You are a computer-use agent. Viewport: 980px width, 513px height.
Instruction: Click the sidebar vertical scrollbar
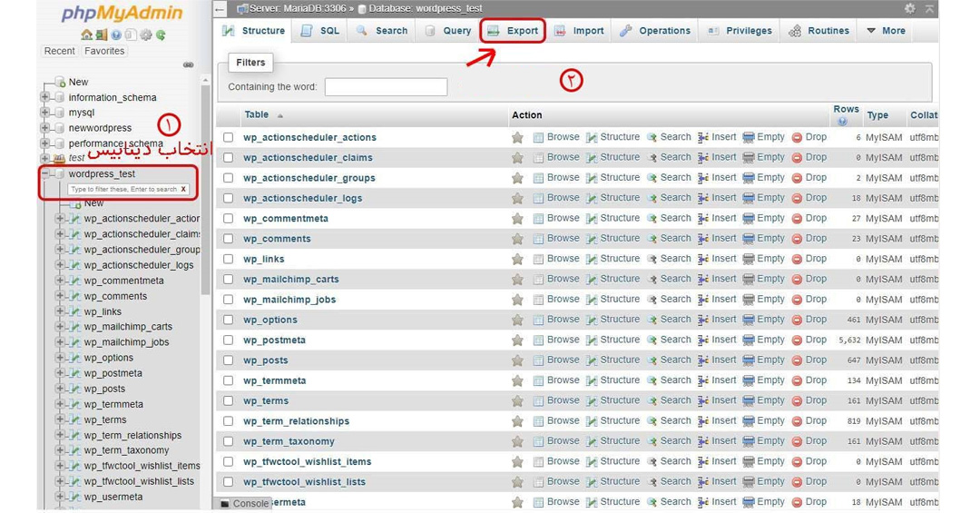206,188
